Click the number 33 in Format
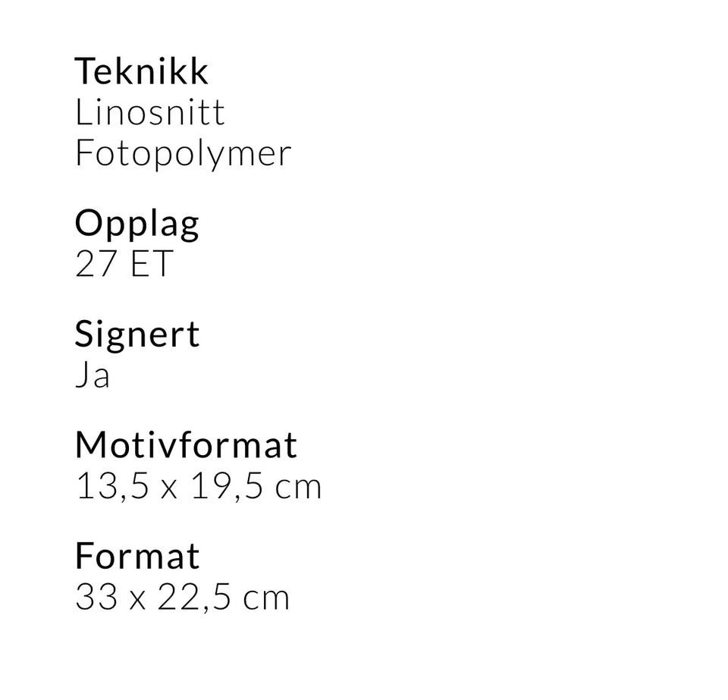This screenshot has width=728, height=700. (x=96, y=597)
